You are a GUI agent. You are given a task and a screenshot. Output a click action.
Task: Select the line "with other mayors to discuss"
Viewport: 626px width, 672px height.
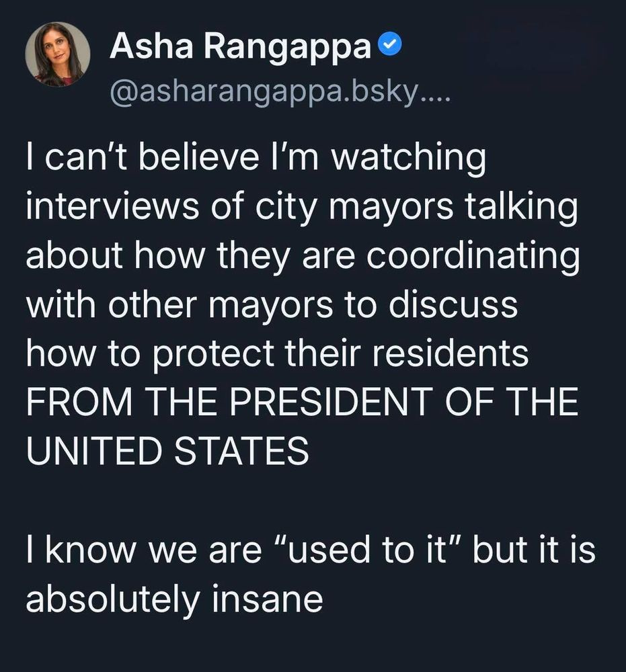272,304
